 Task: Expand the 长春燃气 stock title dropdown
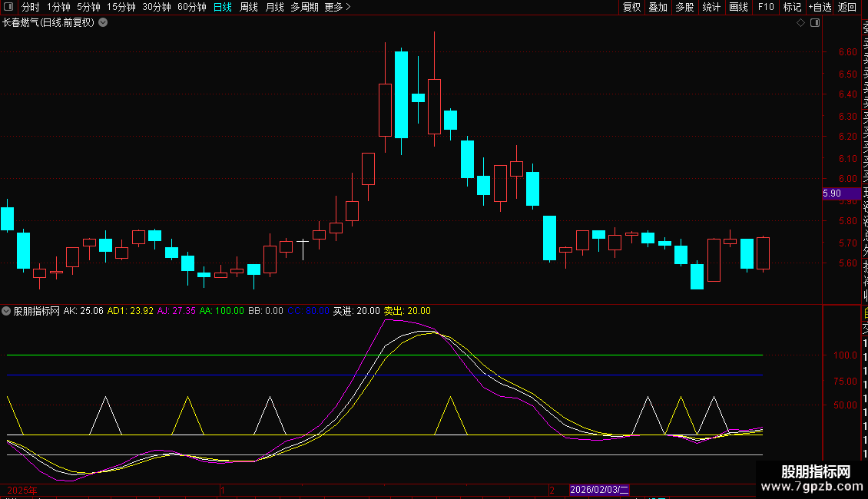tap(103, 23)
